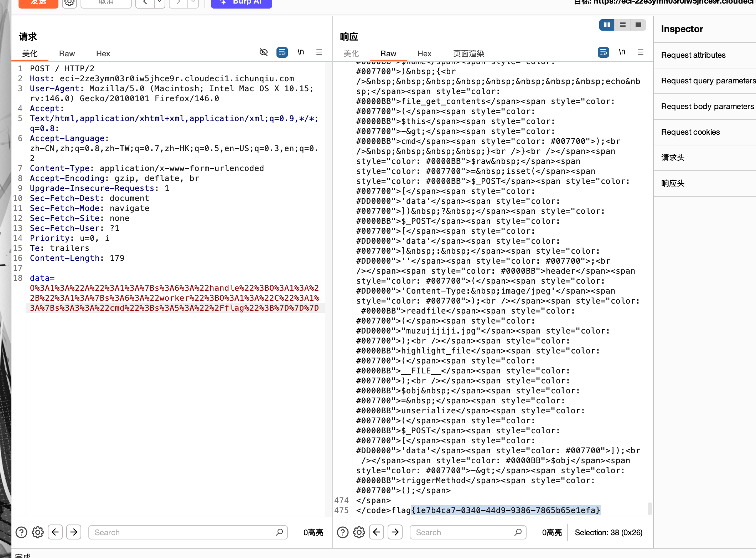This screenshot has width=756, height=558.
Task: Go to previous search match in request
Action: point(55,532)
